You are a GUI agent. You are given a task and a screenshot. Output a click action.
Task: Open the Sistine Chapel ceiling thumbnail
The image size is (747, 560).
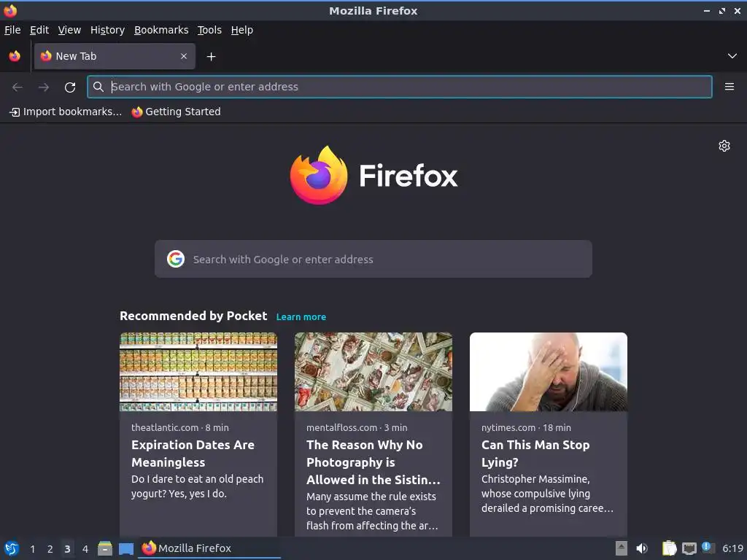click(373, 372)
